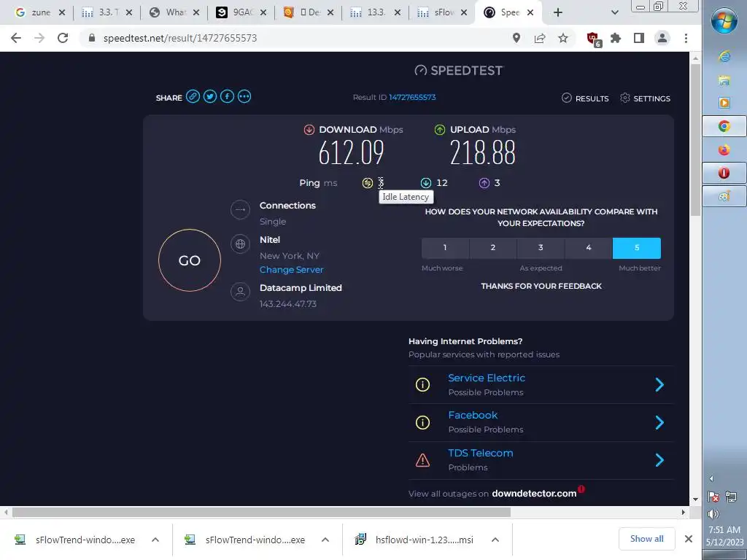Click the Connections arrow icon
Image resolution: width=747 pixels, height=560 pixels.
click(240, 209)
